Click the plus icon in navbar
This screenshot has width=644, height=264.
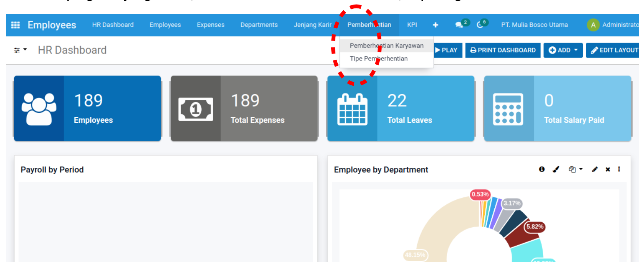[x=435, y=25]
